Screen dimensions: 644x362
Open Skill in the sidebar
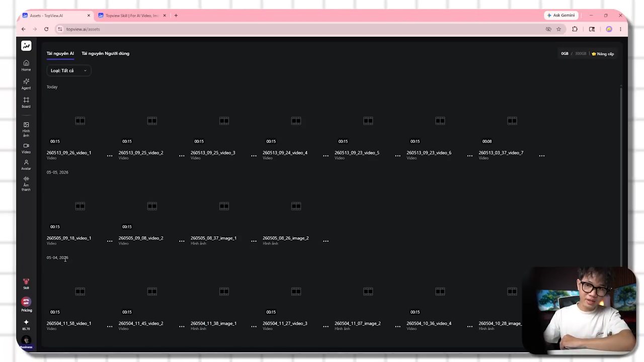tap(26, 284)
